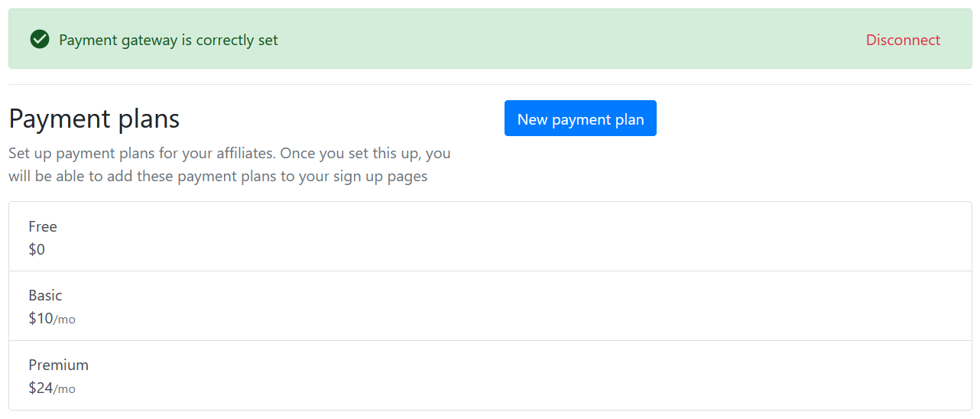
Task: Click the $24 price of Premium plan
Action: 41,388
